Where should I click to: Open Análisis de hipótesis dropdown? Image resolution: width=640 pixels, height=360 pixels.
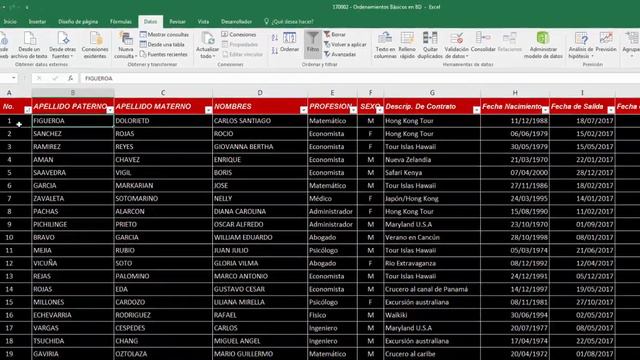pos(580,45)
